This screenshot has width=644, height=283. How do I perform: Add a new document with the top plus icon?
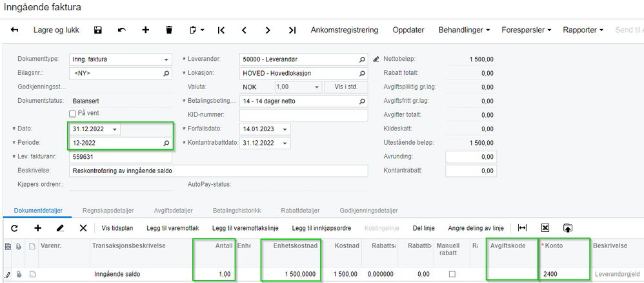(145, 30)
